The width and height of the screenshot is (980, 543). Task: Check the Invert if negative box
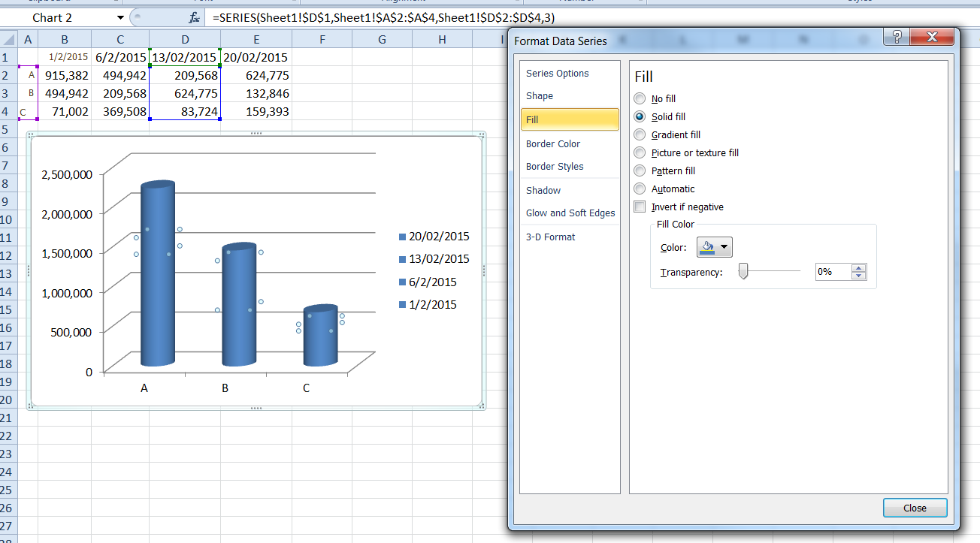[640, 207]
